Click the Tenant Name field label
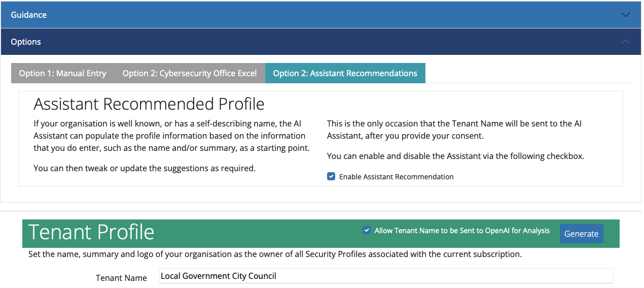Viewport: 644px width, 288px height. (x=121, y=278)
